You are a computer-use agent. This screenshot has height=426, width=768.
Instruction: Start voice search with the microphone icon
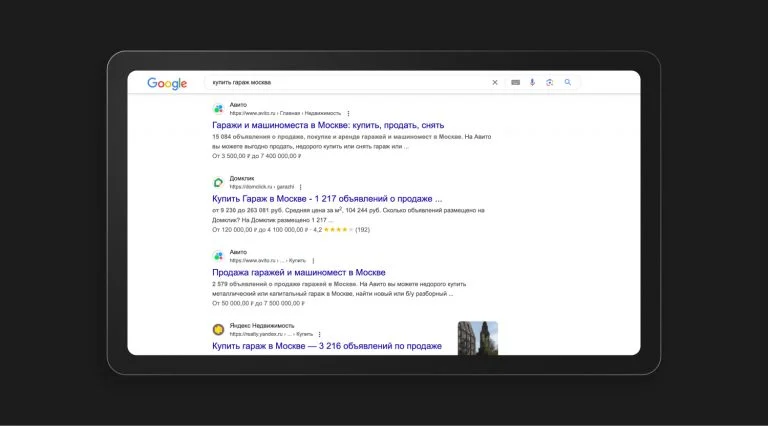pyautogui.click(x=532, y=82)
